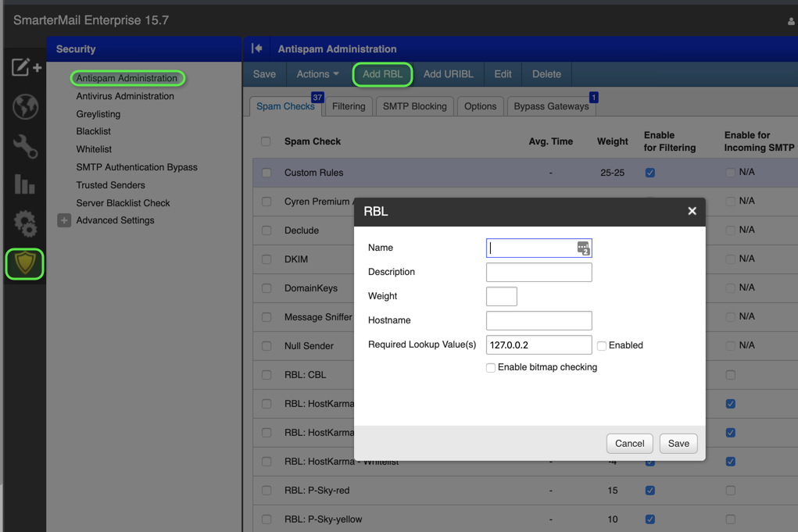Collapse the panel using arrow icon
Screen dimensions: 798x532
click(257, 48)
